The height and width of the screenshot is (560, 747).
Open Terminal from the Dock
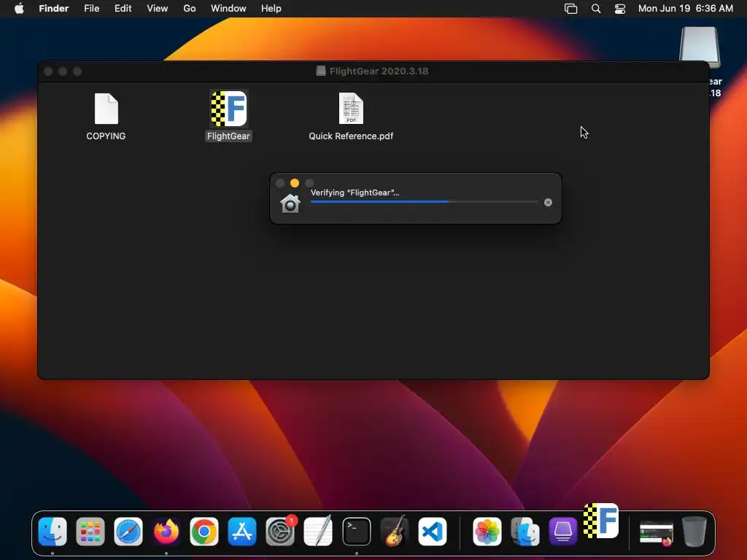coord(356,532)
